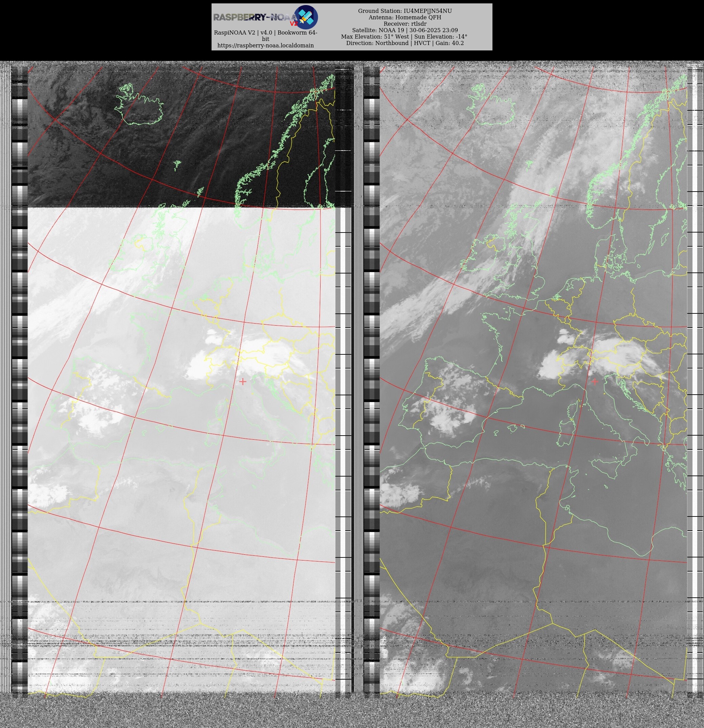This screenshot has height=728, width=704.
Task: Click the red ground station cross on right image
Action: pos(595,381)
